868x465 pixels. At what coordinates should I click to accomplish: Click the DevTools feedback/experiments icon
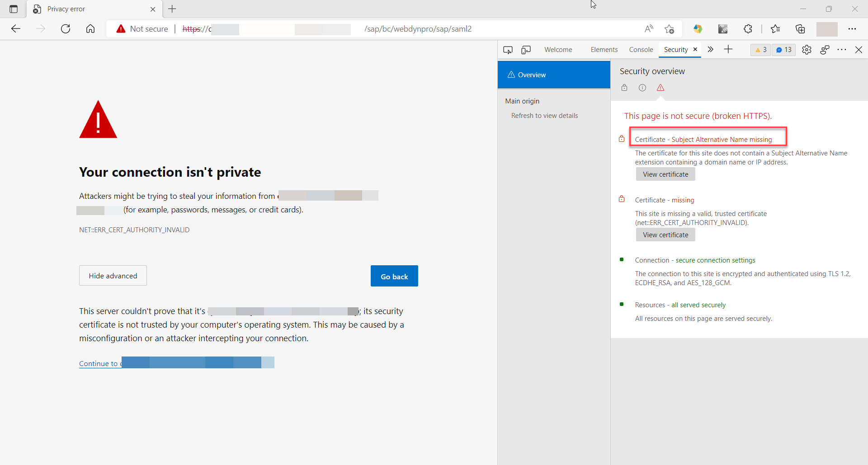tap(825, 50)
